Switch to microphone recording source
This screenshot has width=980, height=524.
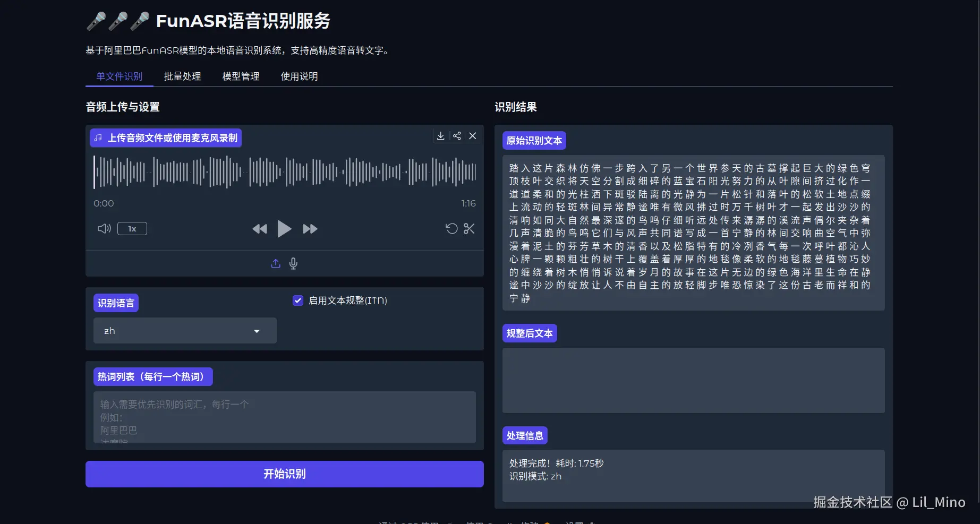[x=293, y=263]
